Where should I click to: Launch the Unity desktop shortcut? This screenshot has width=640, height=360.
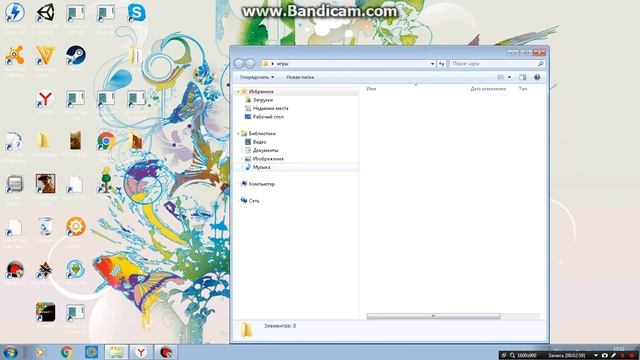tap(45, 12)
